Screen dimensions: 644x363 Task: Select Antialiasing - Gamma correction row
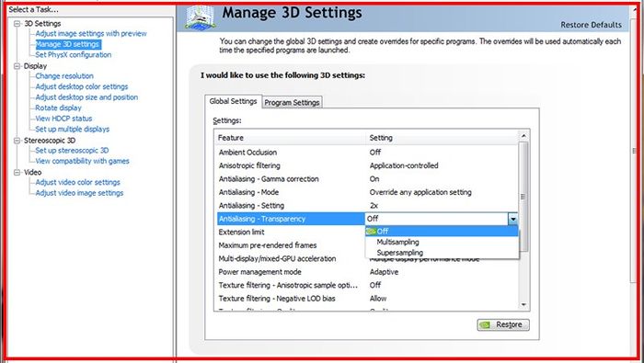pos(367,179)
